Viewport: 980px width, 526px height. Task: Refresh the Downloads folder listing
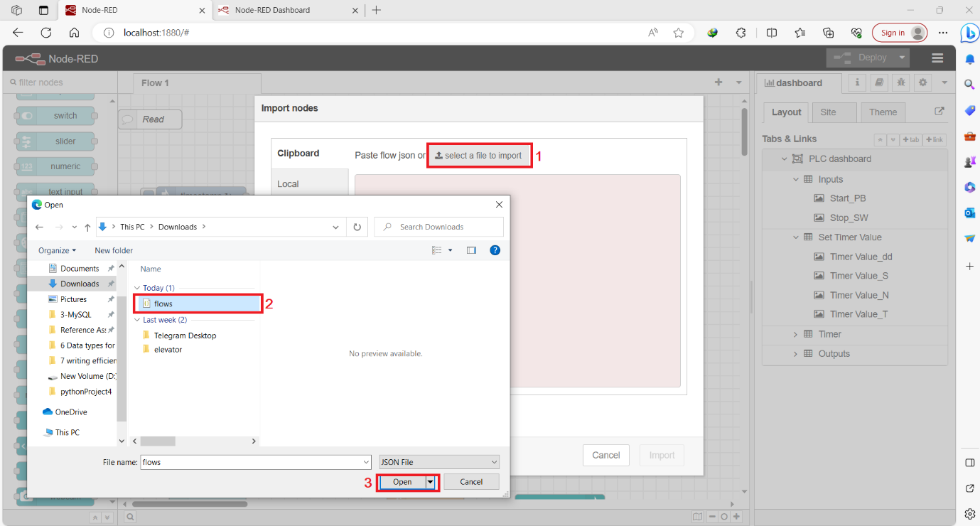click(357, 227)
